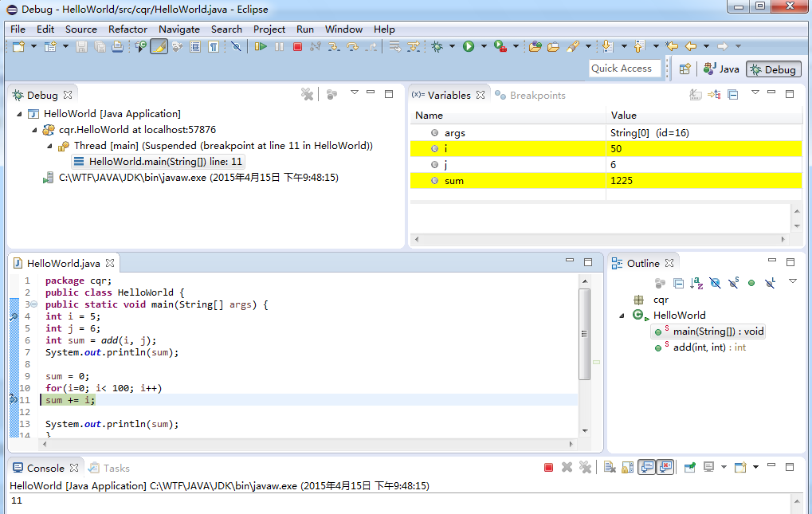
Task: Select variable args row in Variables view
Action: (x=606, y=133)
